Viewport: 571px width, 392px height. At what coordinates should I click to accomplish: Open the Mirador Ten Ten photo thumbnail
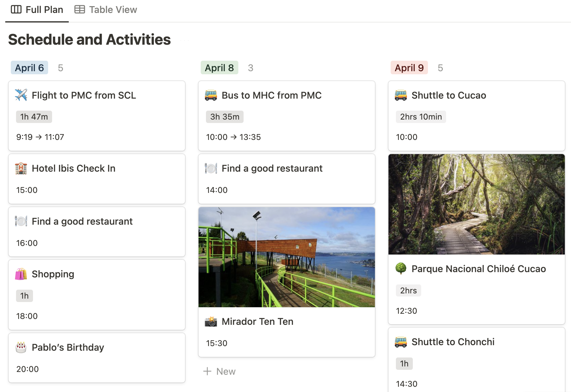[287, 257]
